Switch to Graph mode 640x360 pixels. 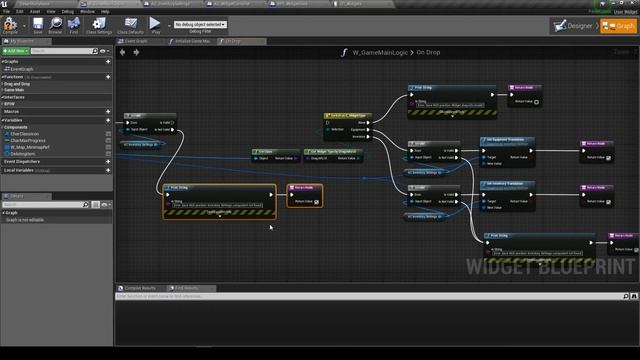[618, 26]
